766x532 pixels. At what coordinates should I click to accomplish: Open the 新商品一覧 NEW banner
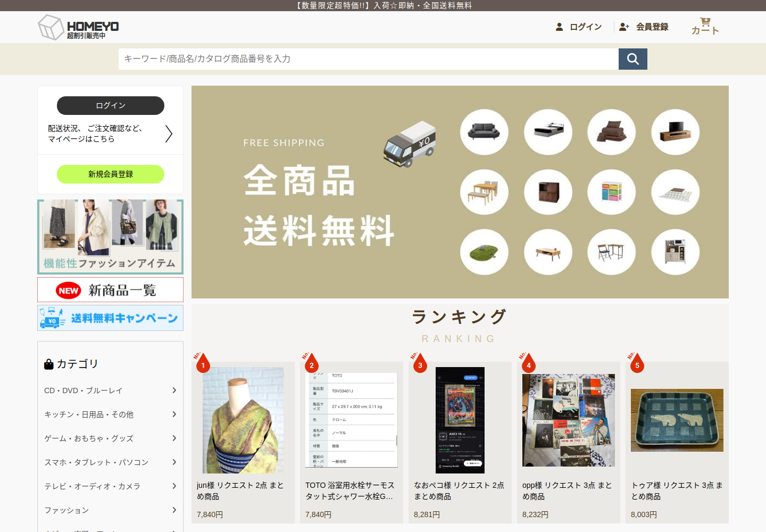tap(111, 290)
